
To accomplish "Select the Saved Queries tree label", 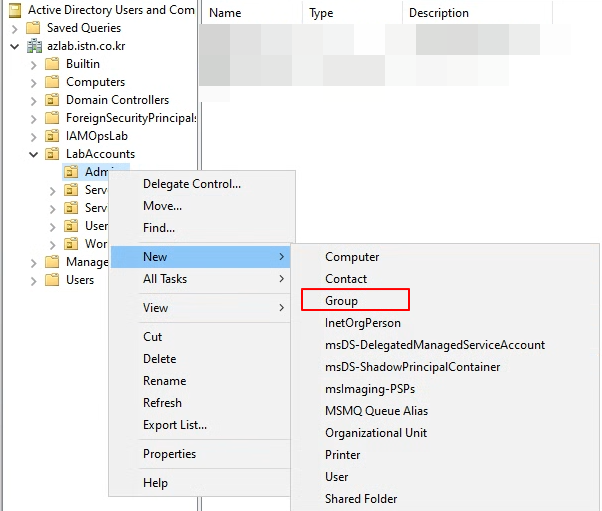I will click(84, 28).
